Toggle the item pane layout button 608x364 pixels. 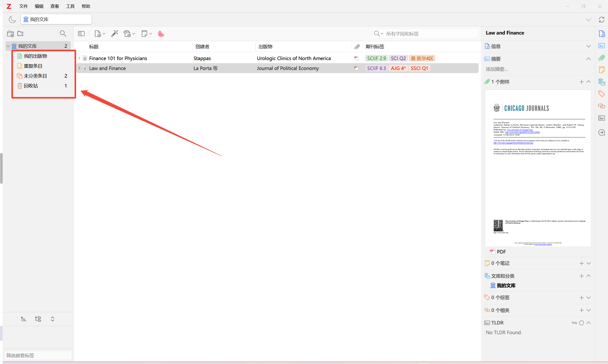[81, 34]
